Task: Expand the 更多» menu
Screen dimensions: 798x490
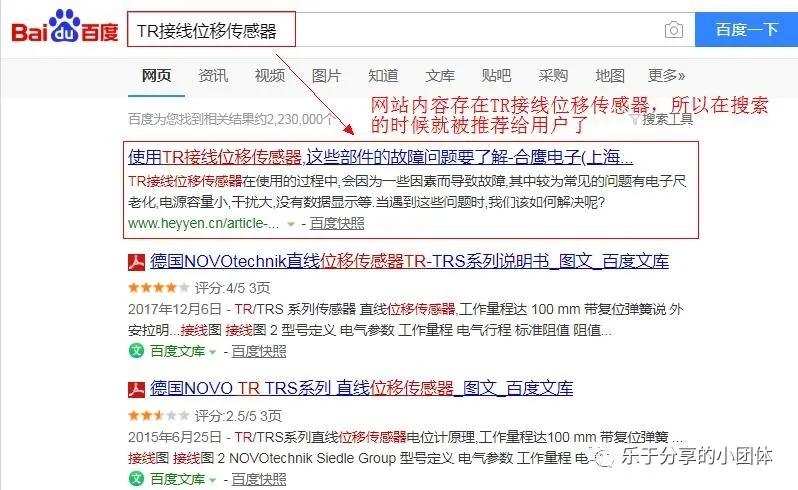Action: pos(666,76)
